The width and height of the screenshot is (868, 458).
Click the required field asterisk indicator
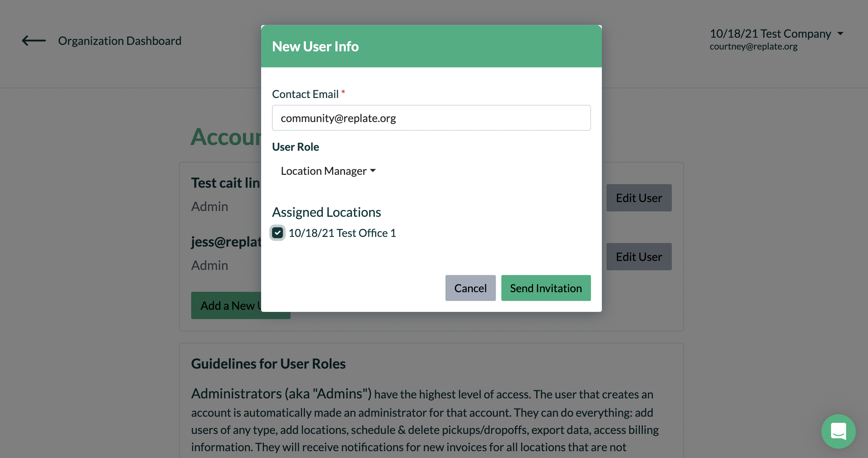click(x=343, y=93)
